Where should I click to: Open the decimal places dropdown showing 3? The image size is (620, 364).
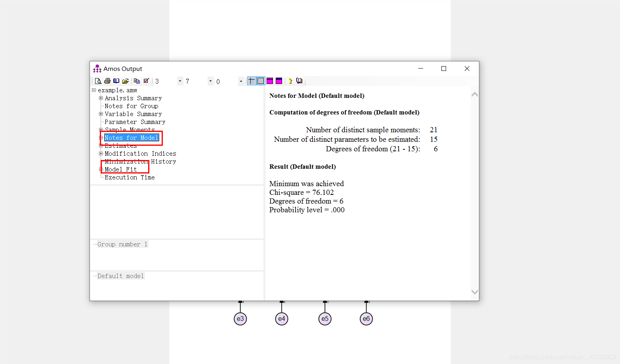[180, 81]
